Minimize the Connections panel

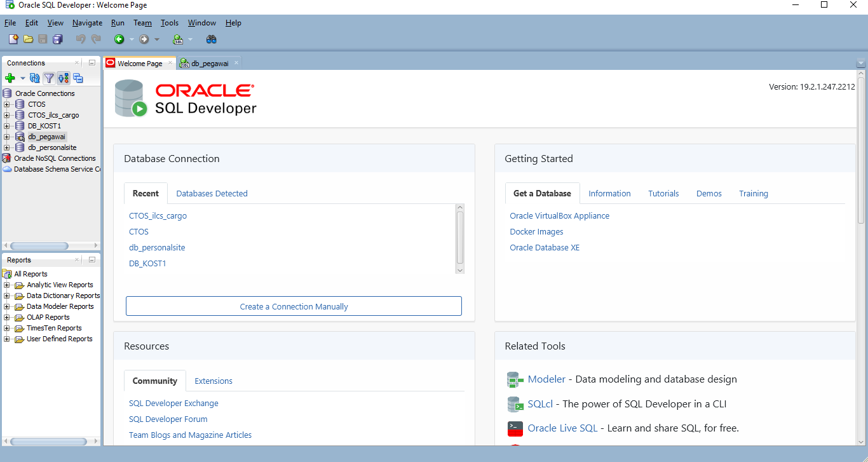point(92,63)
